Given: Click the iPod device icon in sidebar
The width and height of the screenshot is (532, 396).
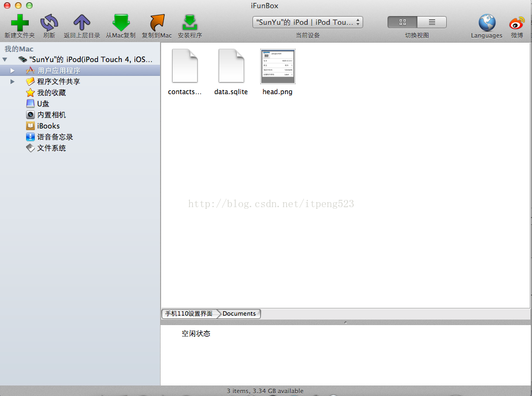Looking at the screenshot, I should pyautogui.click(x=22, y=59).
